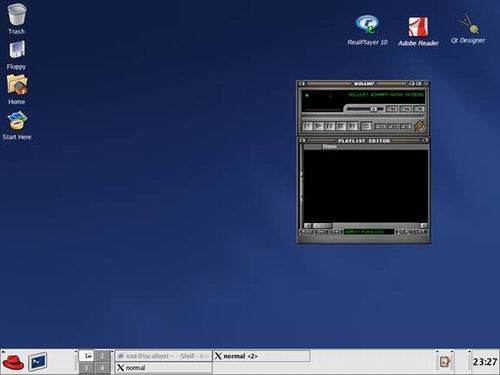Screen dimensions: 500x375
Task: Click the Winamp main window title bar
Action: pos(363,84)
